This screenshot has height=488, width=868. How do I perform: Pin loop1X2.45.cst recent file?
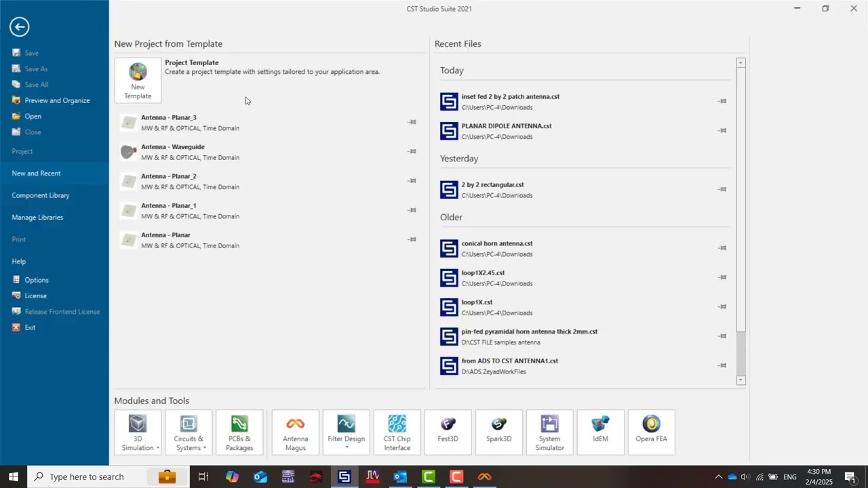[722, 277]
